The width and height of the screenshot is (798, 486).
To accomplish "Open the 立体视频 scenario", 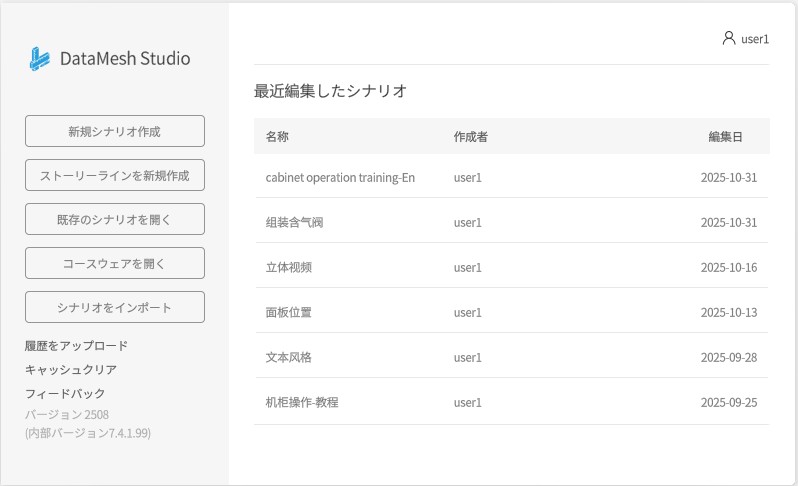I will (x=289, y=267).
